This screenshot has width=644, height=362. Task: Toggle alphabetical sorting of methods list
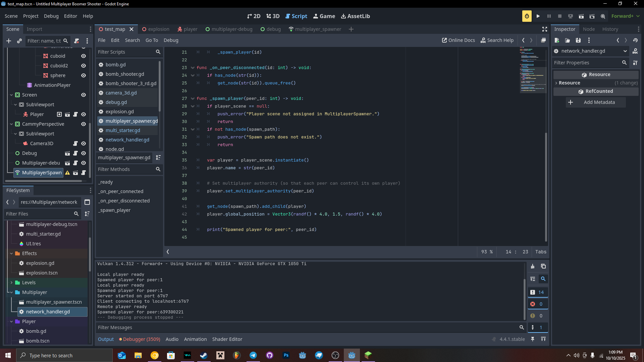click(158, 158)
